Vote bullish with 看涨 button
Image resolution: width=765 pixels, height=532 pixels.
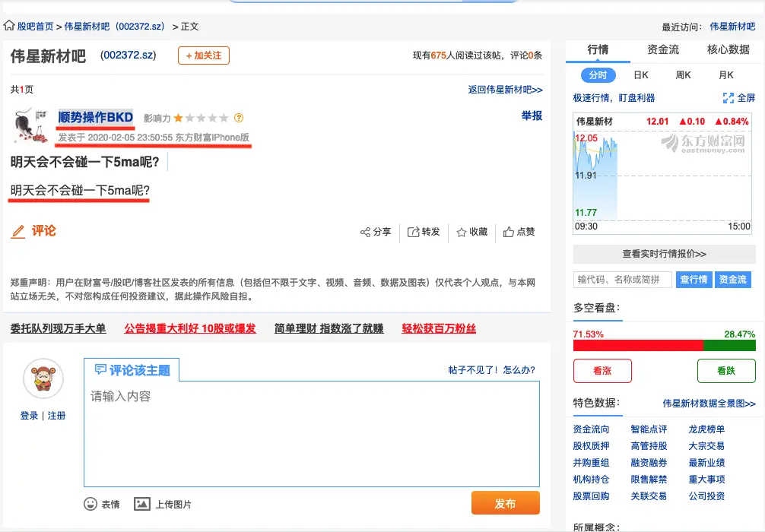(x=602, y=371)
